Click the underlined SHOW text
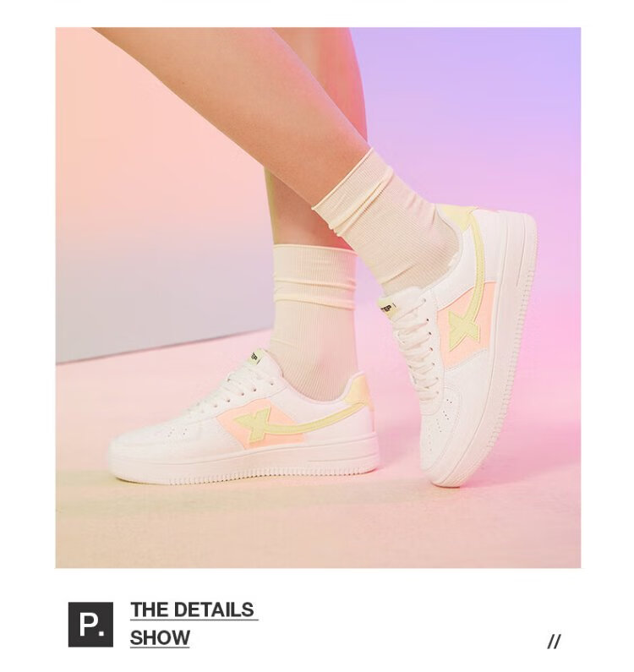Image resolution: width=634 pixels, height=672 pixels. 160,637
